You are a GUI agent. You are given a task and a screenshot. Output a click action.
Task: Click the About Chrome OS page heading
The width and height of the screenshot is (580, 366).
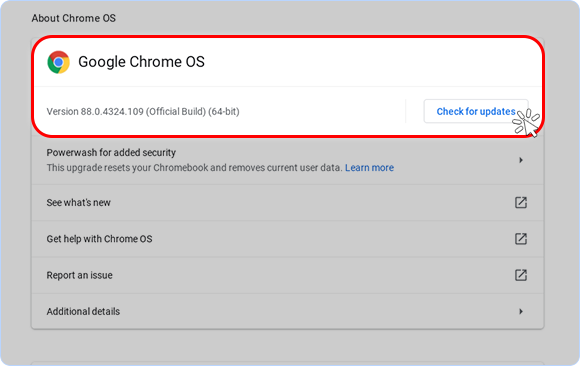pyautogui.click(x=74, y=18)
